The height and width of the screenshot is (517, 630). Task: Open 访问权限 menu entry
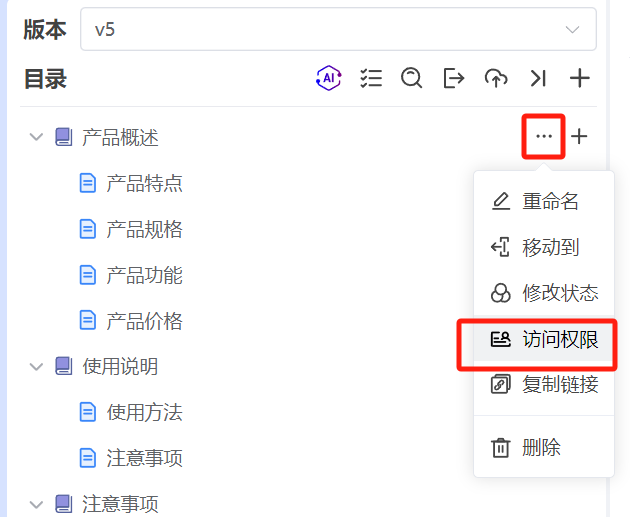[x=544, y=339]
